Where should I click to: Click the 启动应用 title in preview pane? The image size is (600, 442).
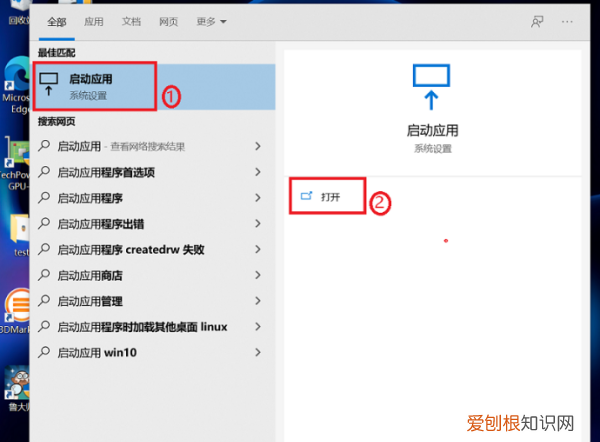coord(432,130)
